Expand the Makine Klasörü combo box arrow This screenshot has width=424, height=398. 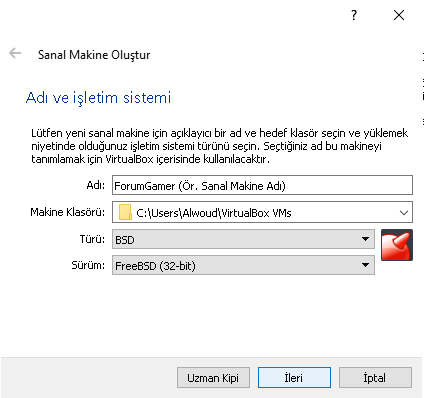coord(404,212)
